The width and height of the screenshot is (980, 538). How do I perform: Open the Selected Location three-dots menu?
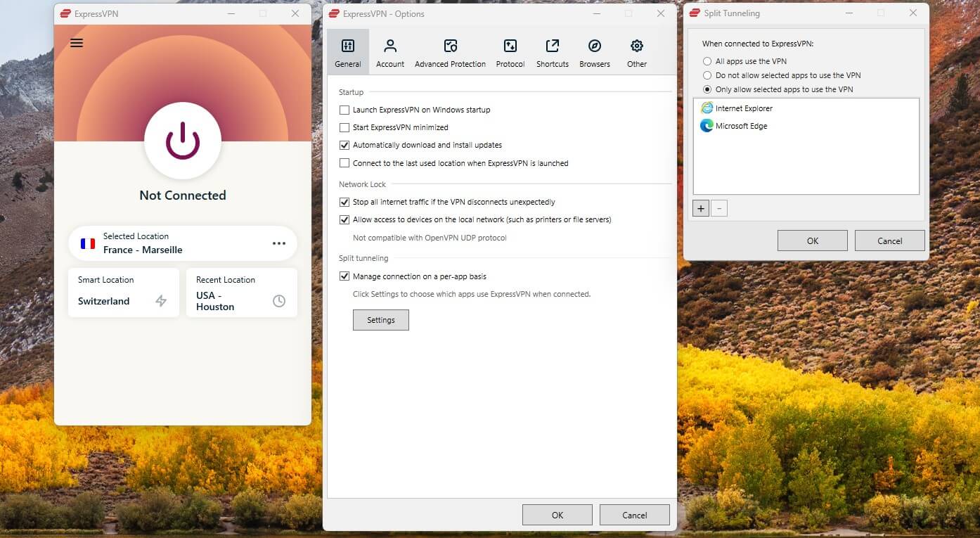click(x=279, y=243)
